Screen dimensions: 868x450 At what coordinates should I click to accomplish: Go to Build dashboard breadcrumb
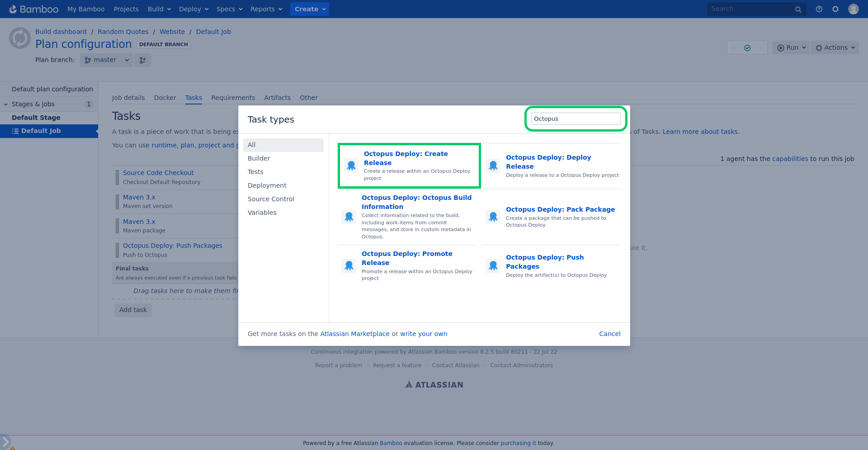(61, 32)
